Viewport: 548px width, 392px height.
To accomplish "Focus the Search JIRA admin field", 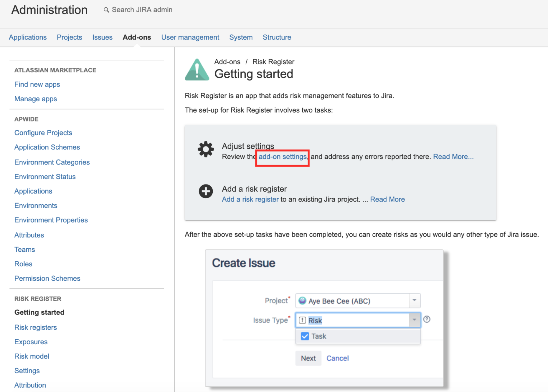I will pyautogui.click(x=142, y=10).
